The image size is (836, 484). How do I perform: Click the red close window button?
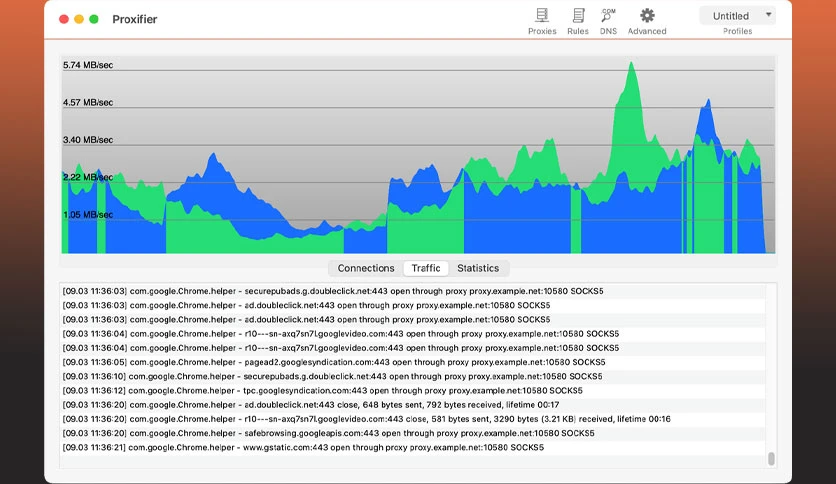[64, 19]
